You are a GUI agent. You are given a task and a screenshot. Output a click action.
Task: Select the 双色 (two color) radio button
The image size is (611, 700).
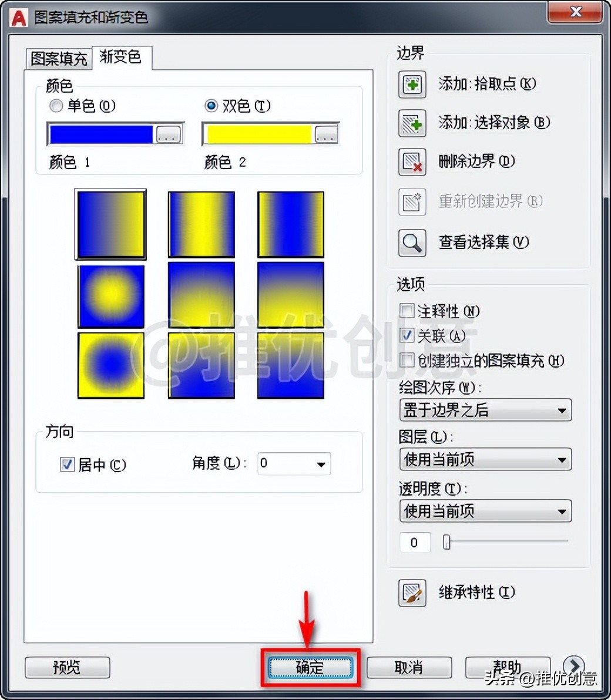coord(211,106)
